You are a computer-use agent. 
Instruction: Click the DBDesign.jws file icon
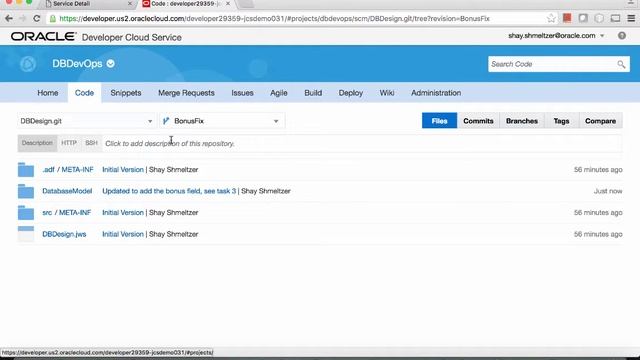coord(26,234)
